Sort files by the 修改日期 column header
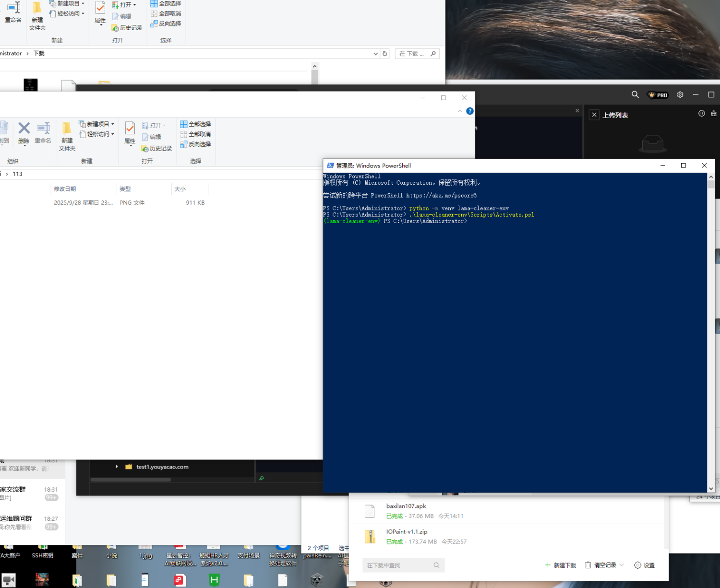This screenshot has width=720, height=588. pos(65,188)
